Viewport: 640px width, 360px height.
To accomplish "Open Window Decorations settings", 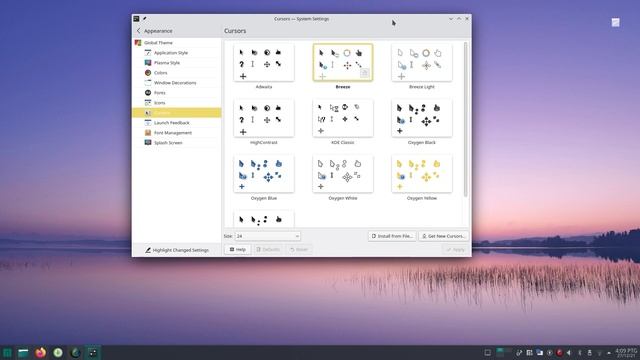I will [x=176, y=83].
